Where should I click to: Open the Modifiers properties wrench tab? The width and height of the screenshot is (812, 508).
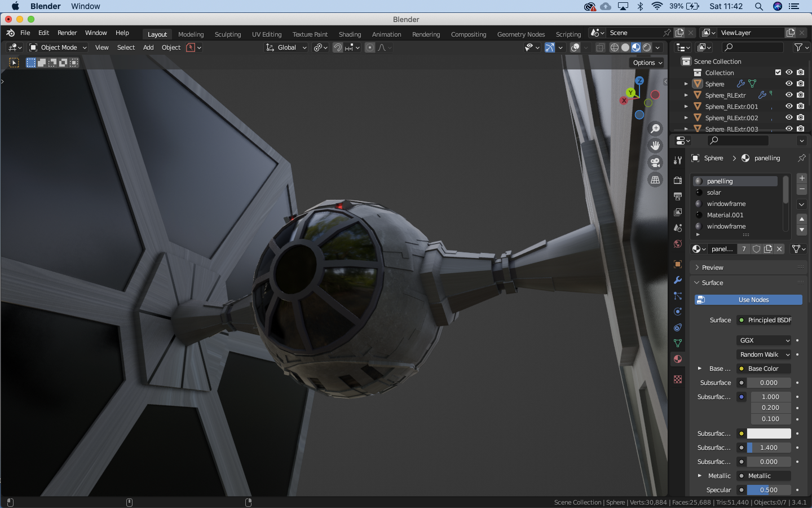point(678,280)
